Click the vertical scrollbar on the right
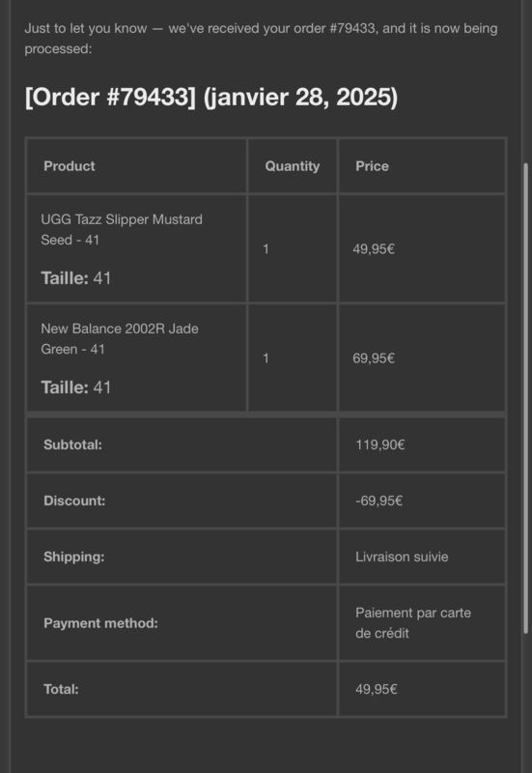532x773 pixels. pyautogui.click(x=525, y=398)
